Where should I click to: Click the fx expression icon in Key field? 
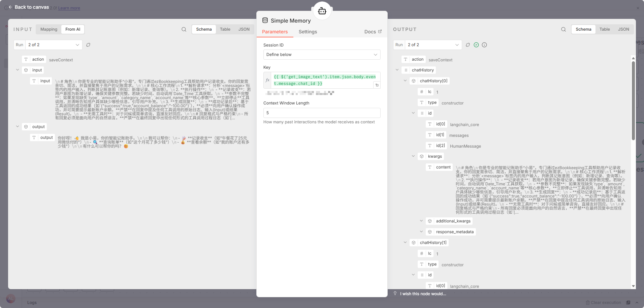267,80
